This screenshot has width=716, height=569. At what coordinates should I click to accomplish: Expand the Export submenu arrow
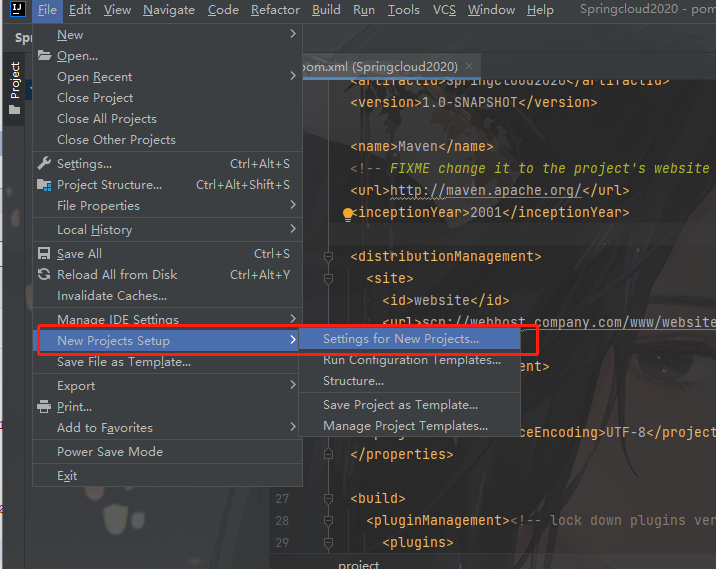293,385
